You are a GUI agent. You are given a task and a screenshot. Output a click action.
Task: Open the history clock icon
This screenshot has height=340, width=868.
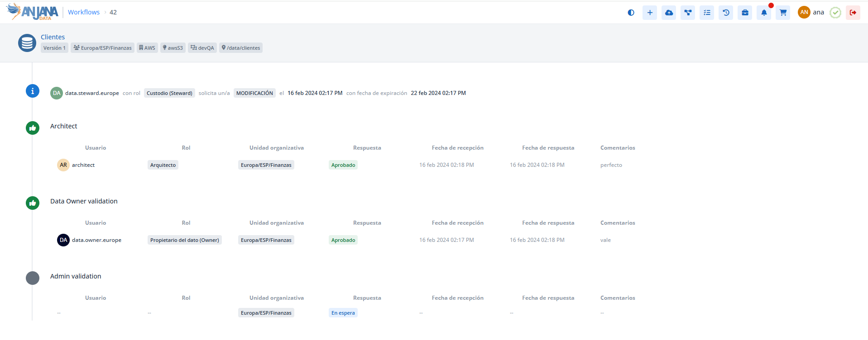pyautogui.click(x=726, y=13)
